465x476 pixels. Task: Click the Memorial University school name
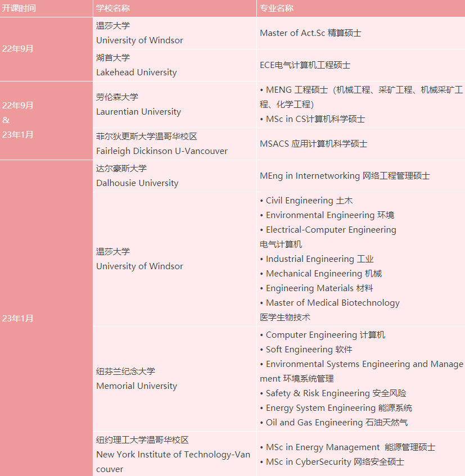coord(137,386)
